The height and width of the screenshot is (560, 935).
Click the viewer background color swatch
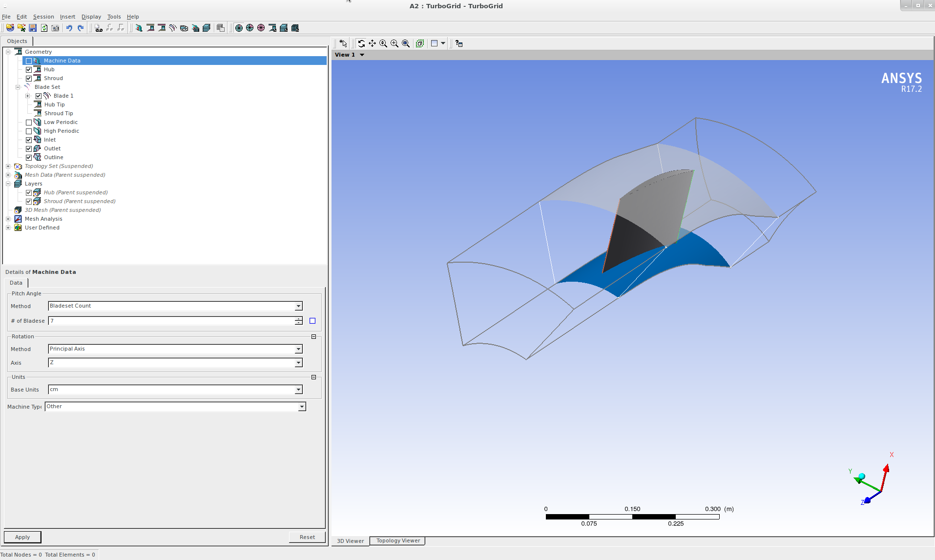(434, 43)
